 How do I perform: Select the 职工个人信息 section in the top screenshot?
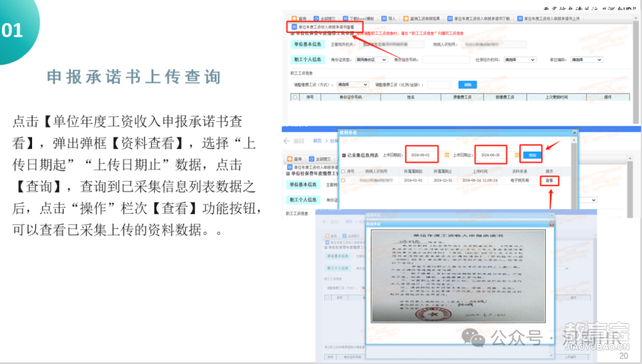tap(307, 60)
